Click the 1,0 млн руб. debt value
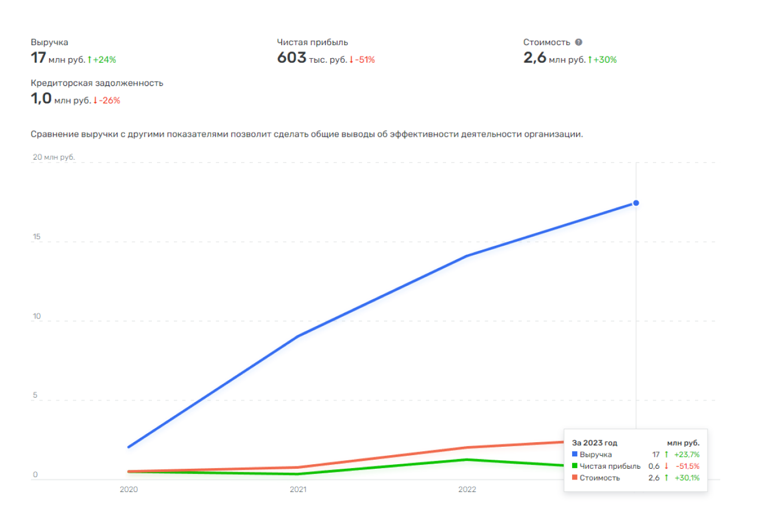 pos(61,99)
